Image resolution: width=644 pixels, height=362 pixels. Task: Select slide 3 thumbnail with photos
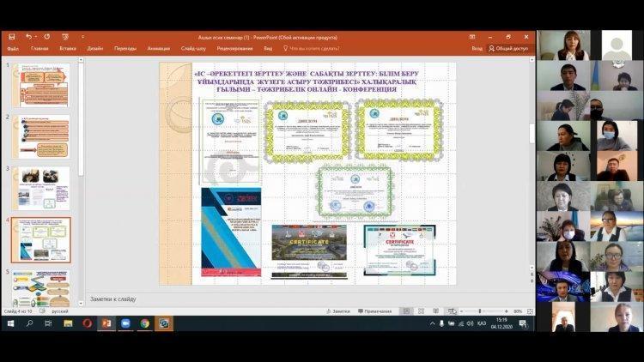pyautogui.click(x=40, y=189)
